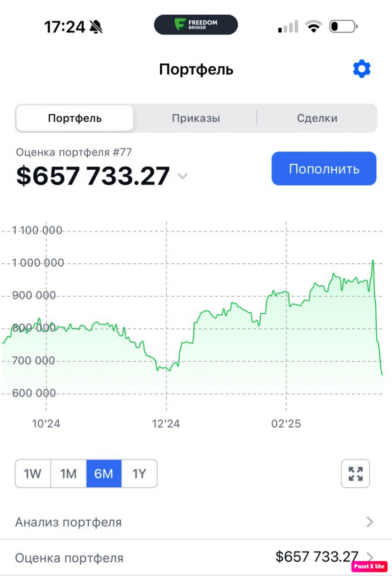The height and width of the screenshot is (576, 392).
Task: Select the 1W chart period
Action: [x=33, y=474]
